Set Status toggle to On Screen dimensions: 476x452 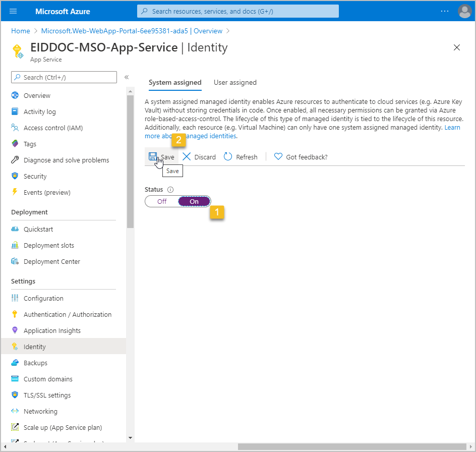[x=194, y=201]
